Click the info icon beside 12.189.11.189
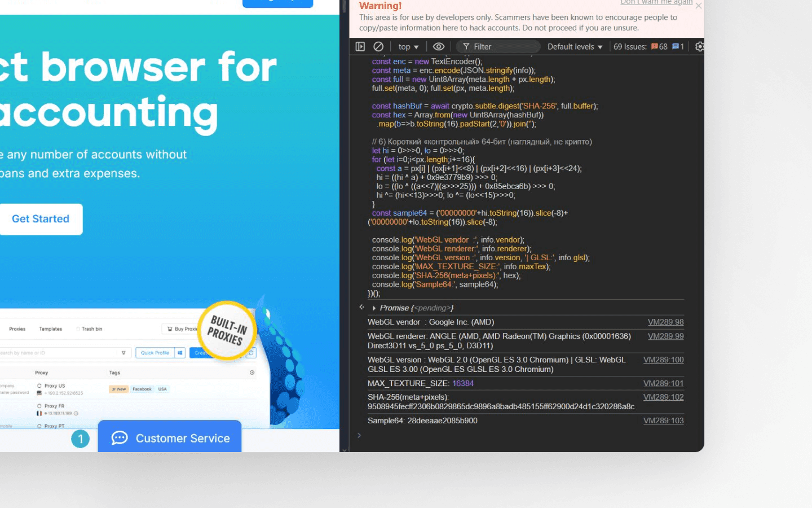Image resolution: width=812 pixels, height=508 pixels. click(x=76, y=413)
